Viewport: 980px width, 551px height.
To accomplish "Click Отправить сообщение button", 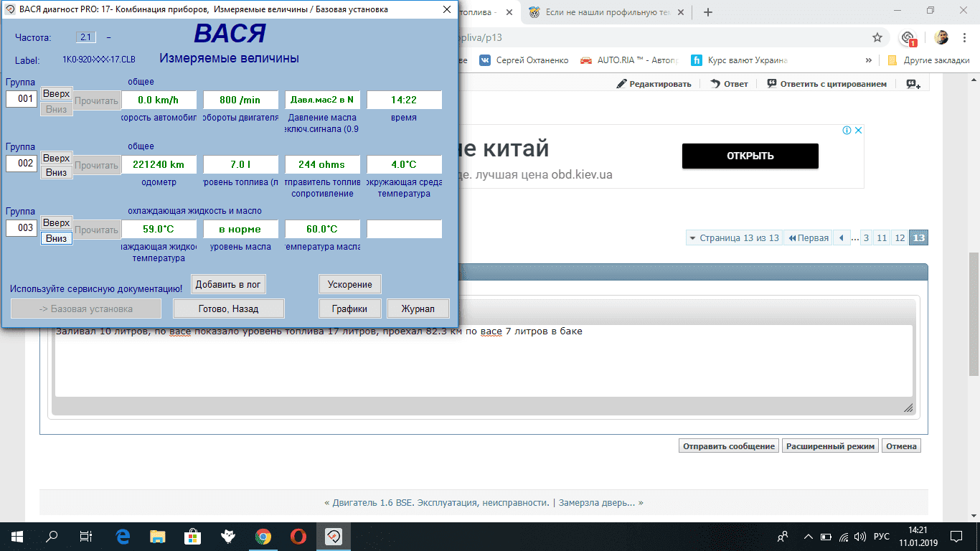I will (x=728, y=446).
